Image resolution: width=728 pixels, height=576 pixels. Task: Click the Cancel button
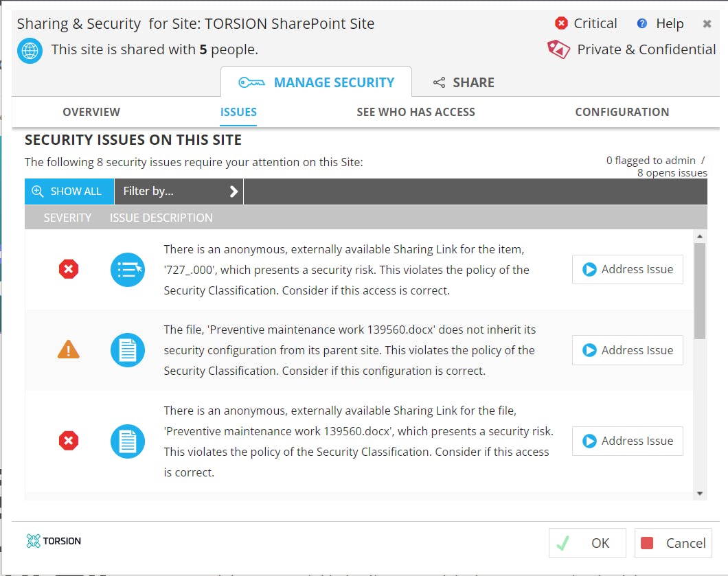(673, 543)
